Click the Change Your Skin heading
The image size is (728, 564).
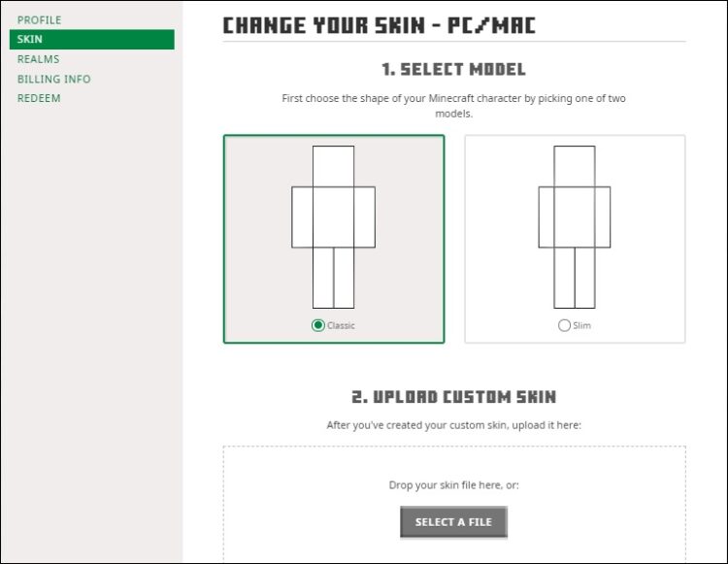pyautogui.click(x=380, y=25)
